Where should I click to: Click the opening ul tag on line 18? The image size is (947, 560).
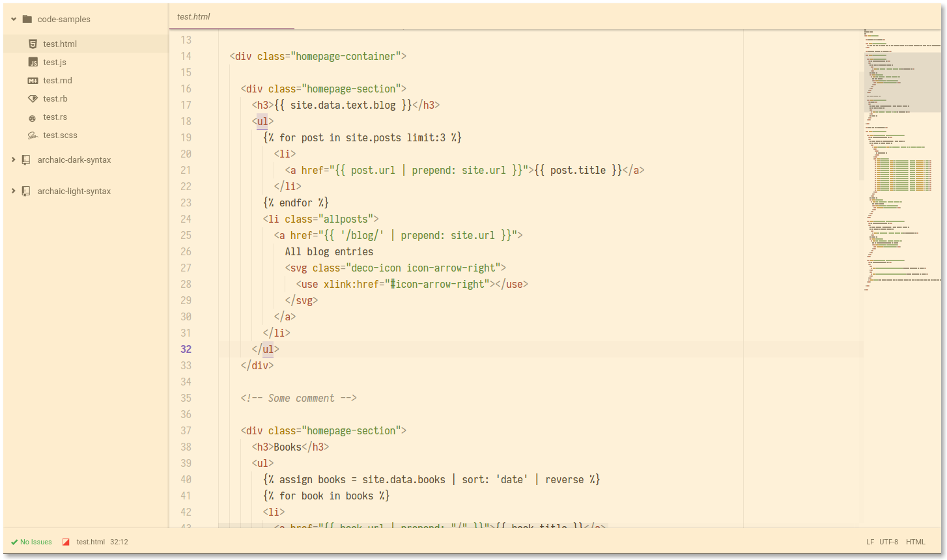point(262,121)
